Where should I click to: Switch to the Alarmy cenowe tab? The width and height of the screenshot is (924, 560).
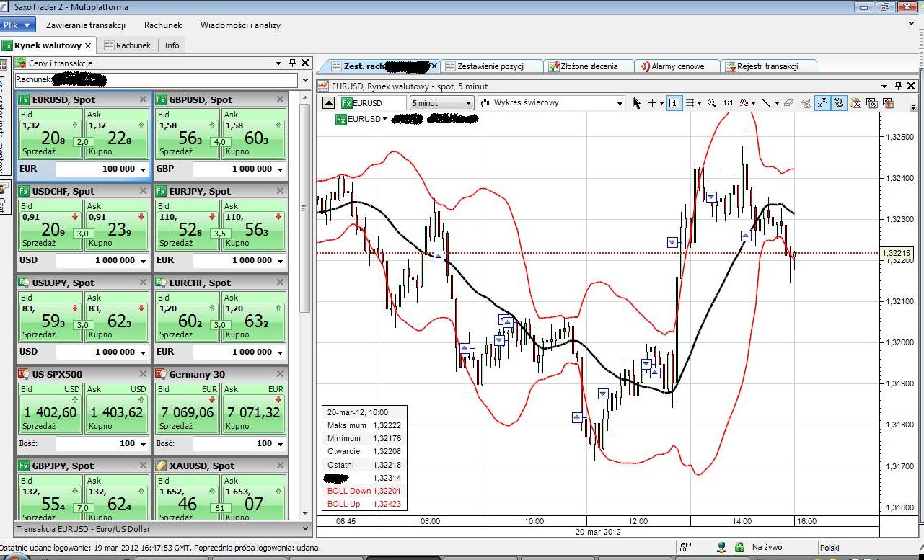click(x=677, y=66)
